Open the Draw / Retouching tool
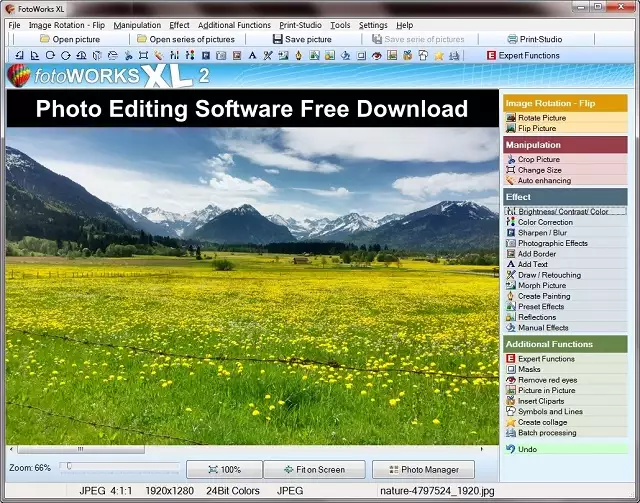The width and height of the screenshot is (640, 503). pos(548,275)
